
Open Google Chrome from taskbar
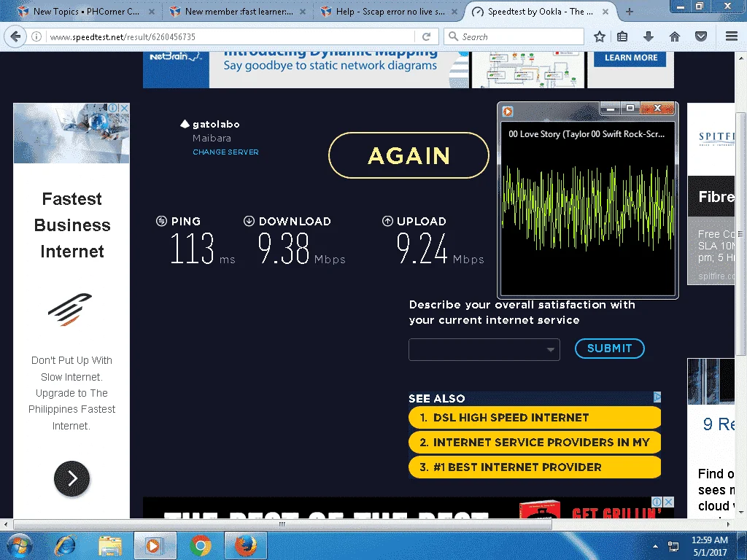200,545
